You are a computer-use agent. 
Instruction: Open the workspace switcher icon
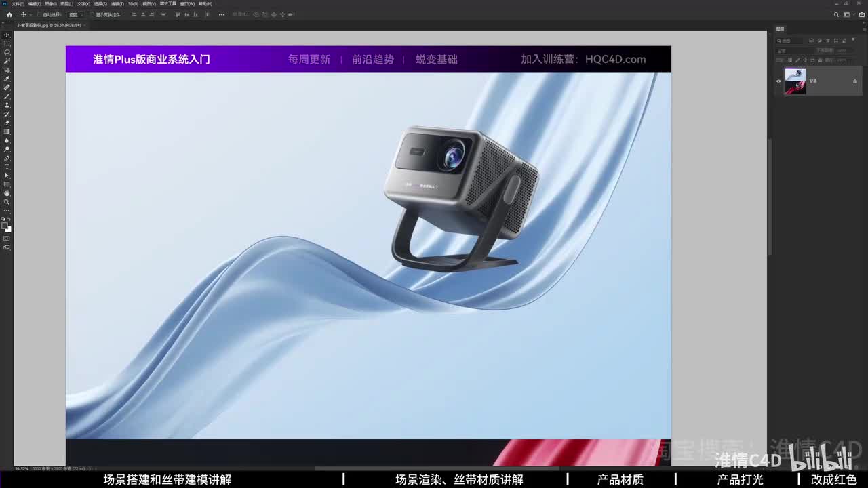click(x=848, y=14)
